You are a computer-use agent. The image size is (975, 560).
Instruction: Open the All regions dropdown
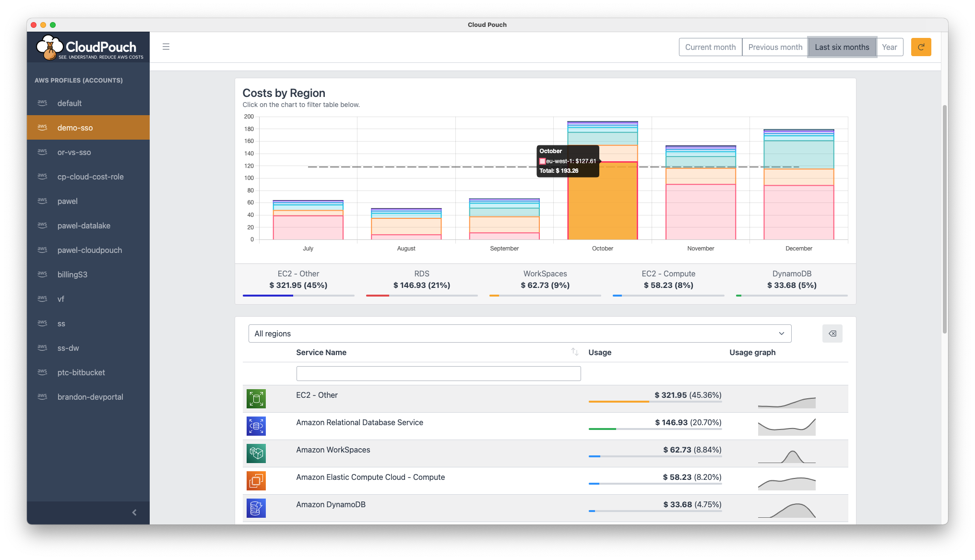(x=520, y=334)
